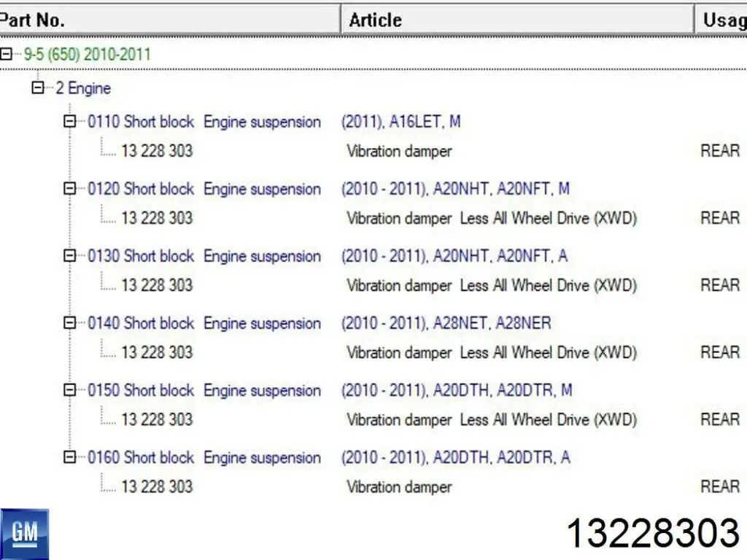Click the (2011), A16LET, M article text

(401, 122)
